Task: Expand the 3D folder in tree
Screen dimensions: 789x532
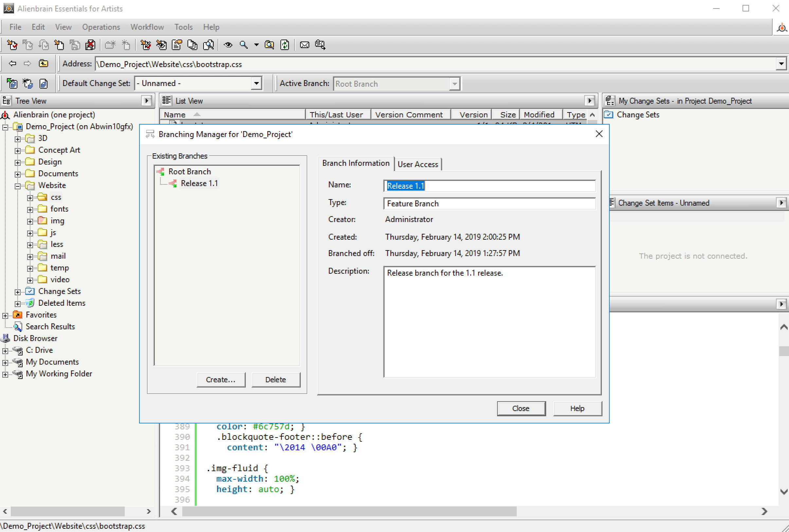Action: 18,139
